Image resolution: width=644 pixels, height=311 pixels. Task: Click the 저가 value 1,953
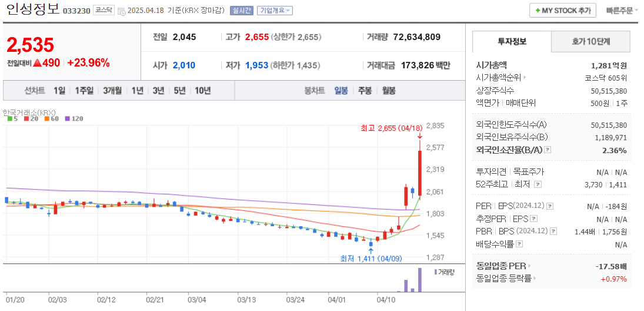(256, 65)
